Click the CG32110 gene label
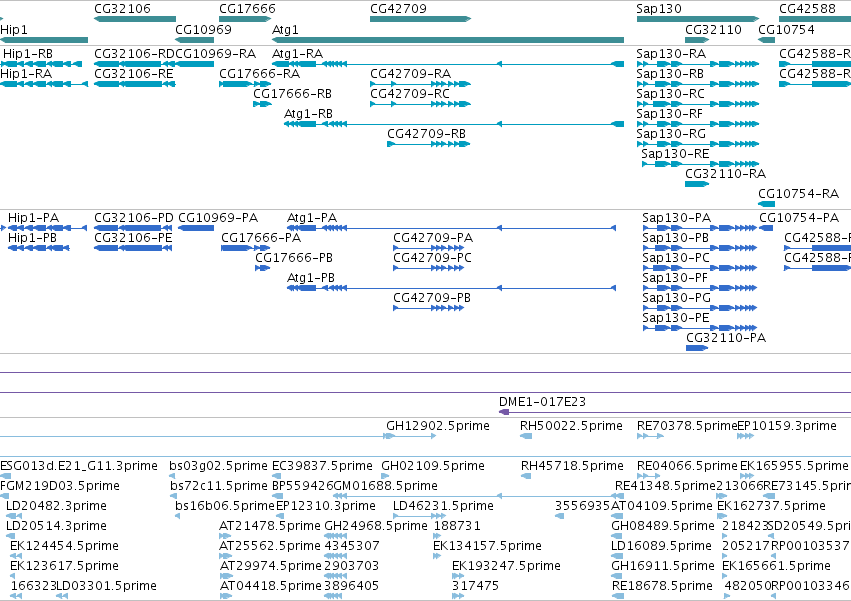 (x=713, y=30)
